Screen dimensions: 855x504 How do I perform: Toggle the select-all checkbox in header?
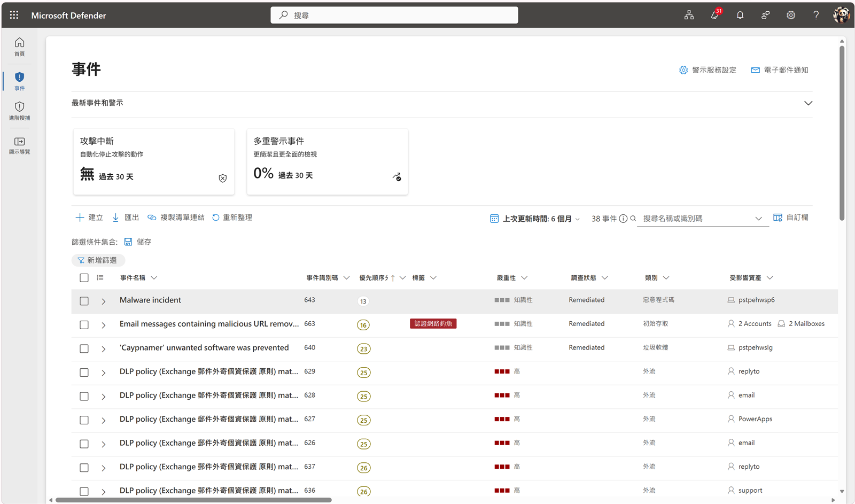[x=84, y=278]
